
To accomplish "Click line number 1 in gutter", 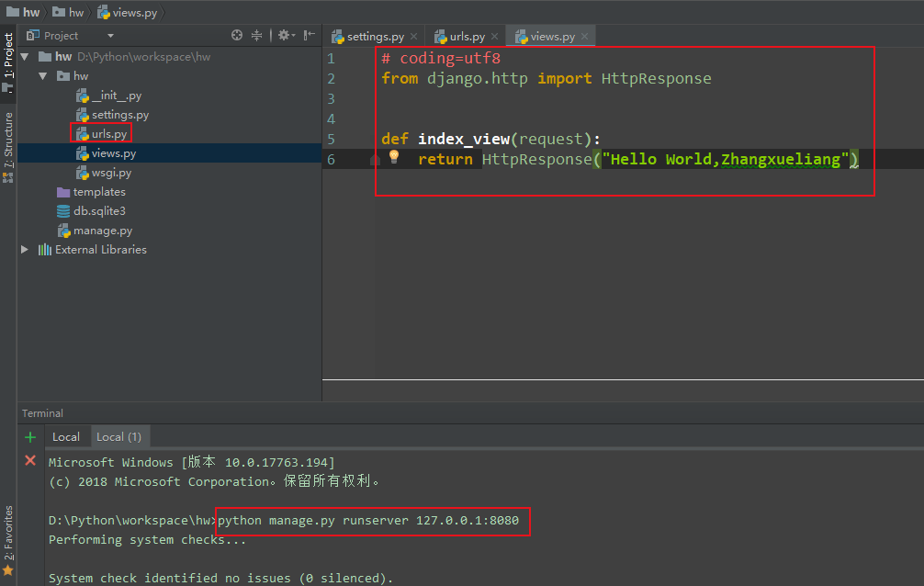I will click(332, 59).
